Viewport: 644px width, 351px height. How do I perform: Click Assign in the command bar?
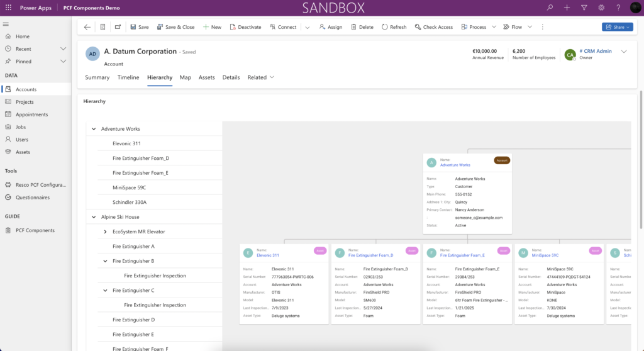pyautogui.click(x=331, y=27)
